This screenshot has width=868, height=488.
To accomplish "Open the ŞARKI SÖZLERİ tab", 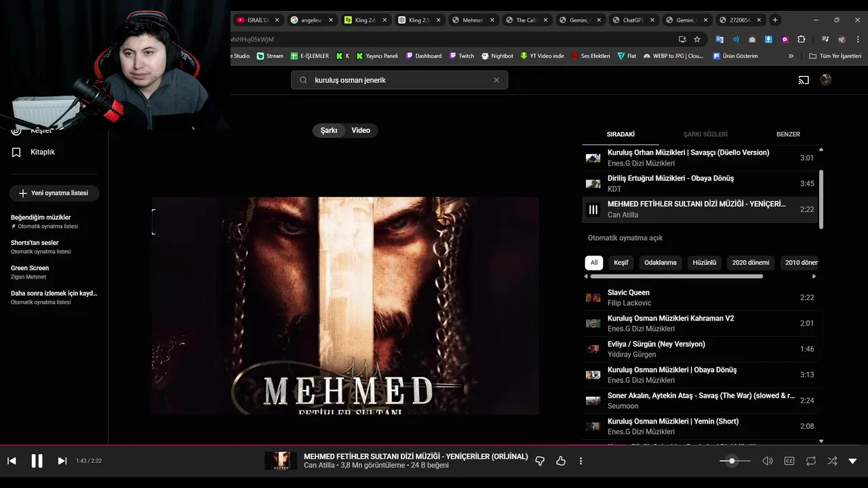I will [x=705, y=134].
